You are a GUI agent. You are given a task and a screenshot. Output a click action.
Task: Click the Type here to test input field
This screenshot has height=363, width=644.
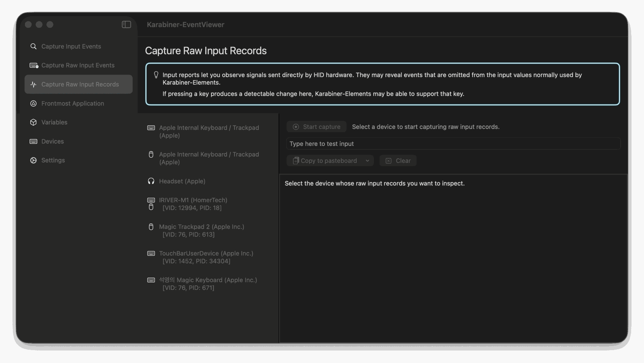coord(453,144)
